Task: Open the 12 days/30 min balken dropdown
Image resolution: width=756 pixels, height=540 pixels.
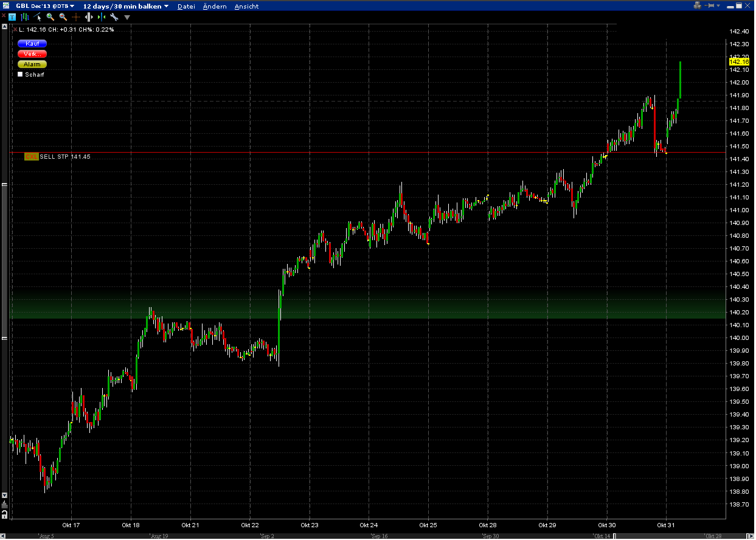Action: (x=125, y=6)
